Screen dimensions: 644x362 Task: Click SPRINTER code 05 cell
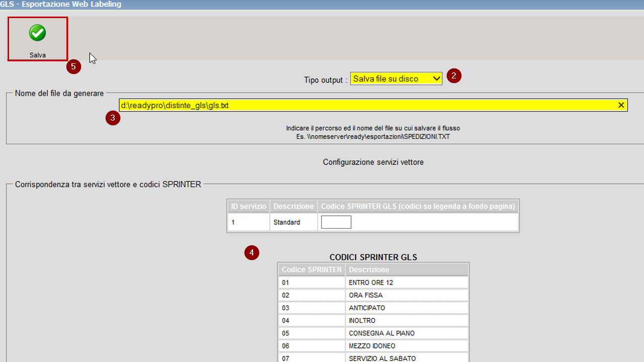(312, 333)
